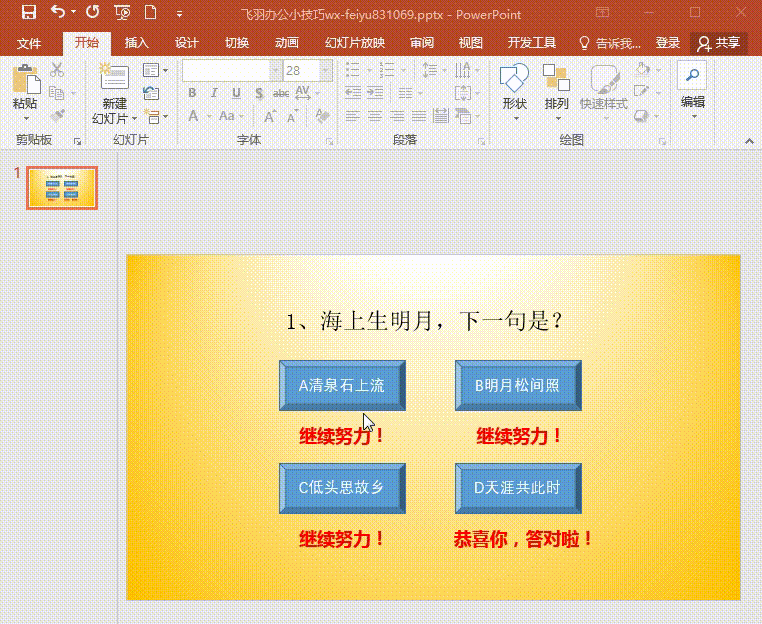Save the presentation with the floppy disk icon
762x624 pixels.
click(29, 12)
